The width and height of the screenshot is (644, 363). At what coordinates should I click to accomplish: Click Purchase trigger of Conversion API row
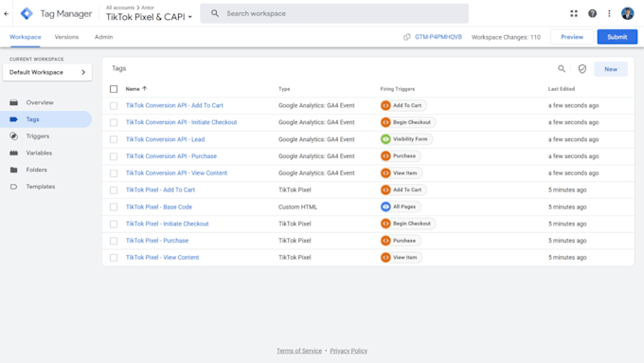click(x=401, y=156)
